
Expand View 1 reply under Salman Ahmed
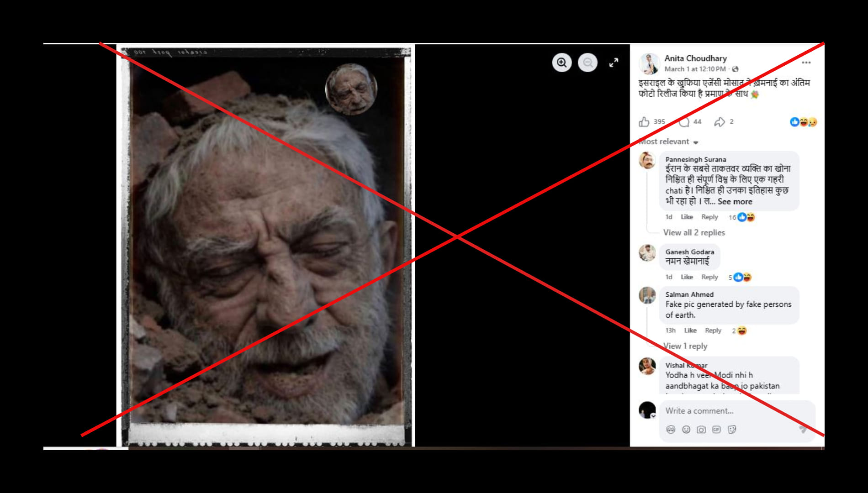click(685, 346)
